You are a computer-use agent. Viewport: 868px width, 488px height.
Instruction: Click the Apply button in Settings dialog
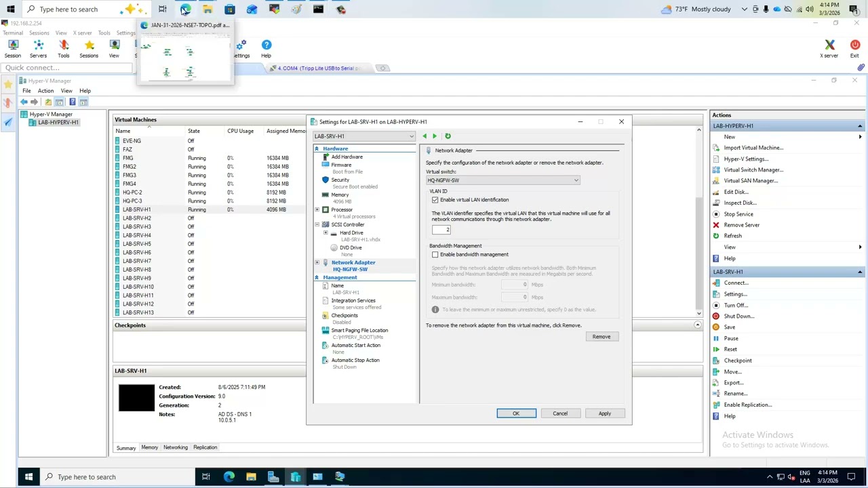point(604,413)
